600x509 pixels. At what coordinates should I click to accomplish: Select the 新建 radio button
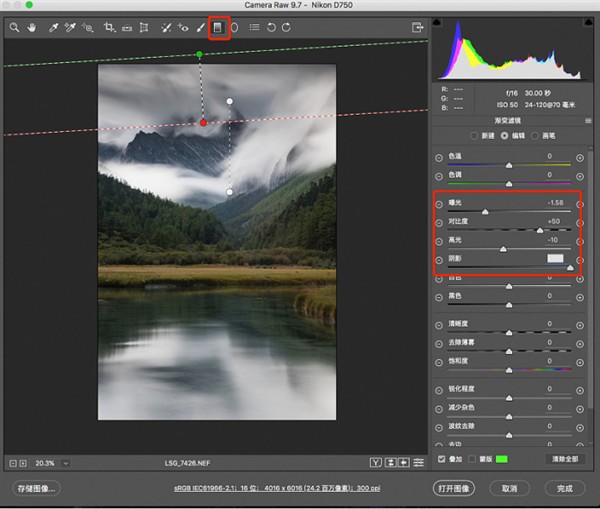coord(474,135)
